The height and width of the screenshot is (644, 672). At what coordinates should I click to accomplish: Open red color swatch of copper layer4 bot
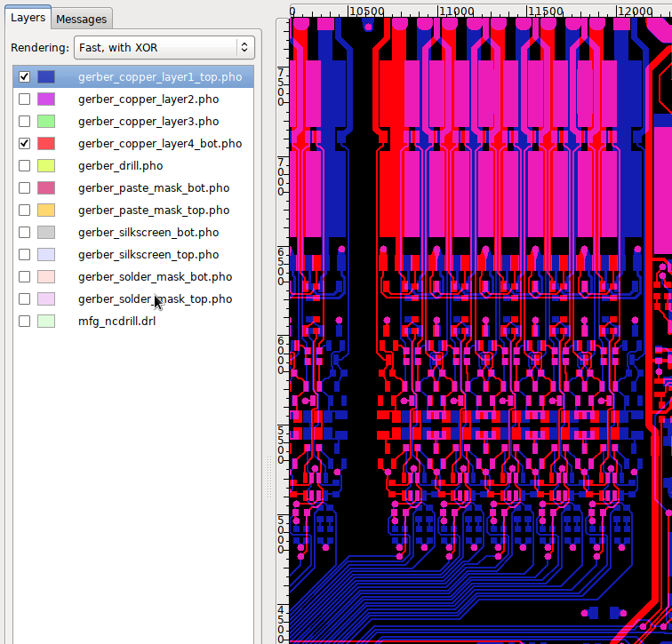[46, 144]
